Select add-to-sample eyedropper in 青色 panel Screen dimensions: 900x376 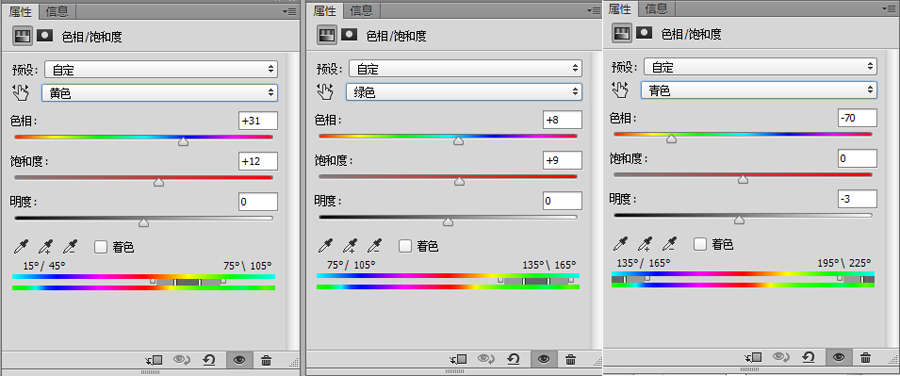[645, 245]
